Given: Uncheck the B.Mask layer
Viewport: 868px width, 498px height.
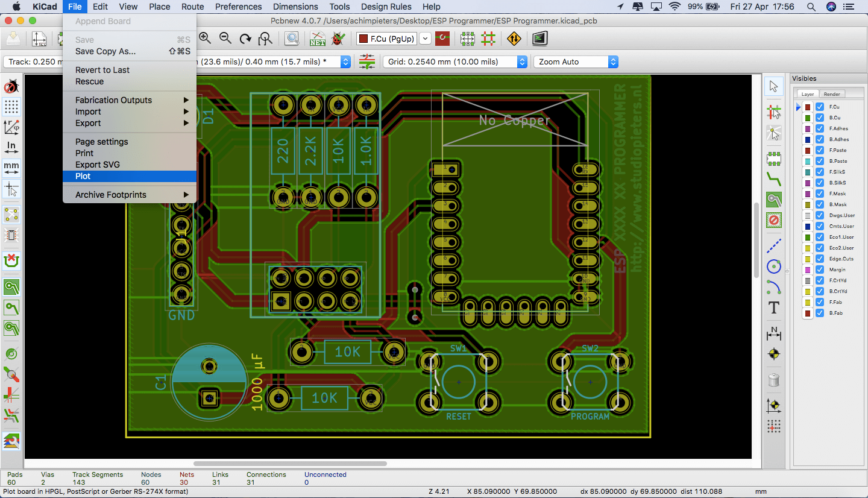Looking at the screenshot, I should [x=820, y=204].
